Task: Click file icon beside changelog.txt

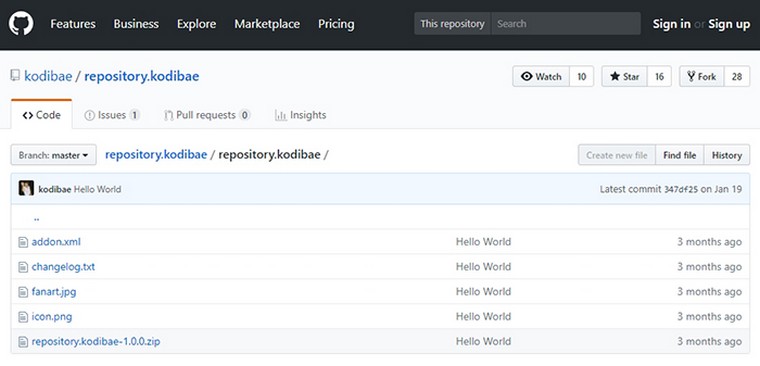Action: 23,267
